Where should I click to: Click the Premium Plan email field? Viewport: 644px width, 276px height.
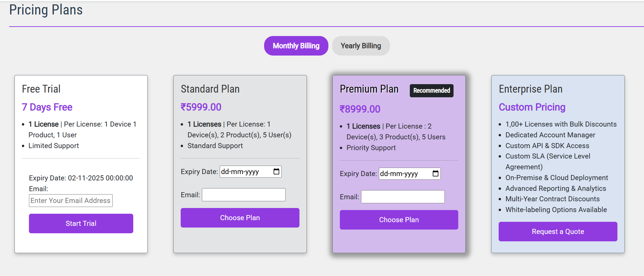pyautogui.click(x=402, y=197)
